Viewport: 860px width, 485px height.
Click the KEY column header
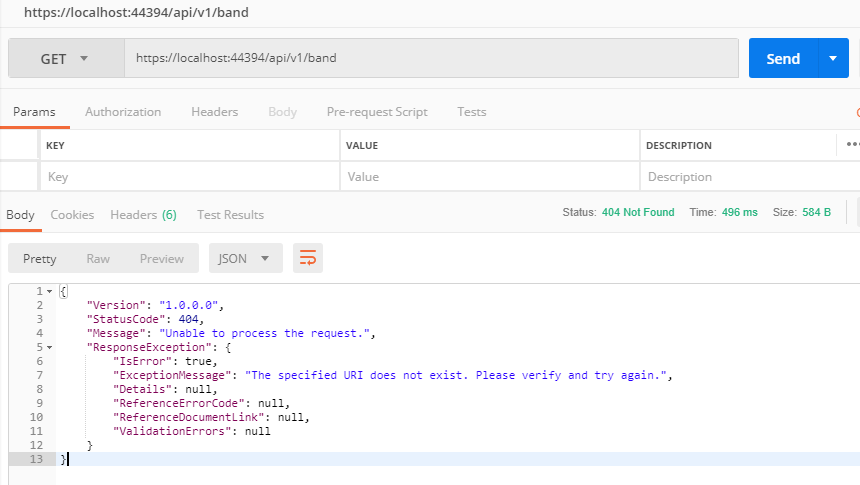click(55, 145)
